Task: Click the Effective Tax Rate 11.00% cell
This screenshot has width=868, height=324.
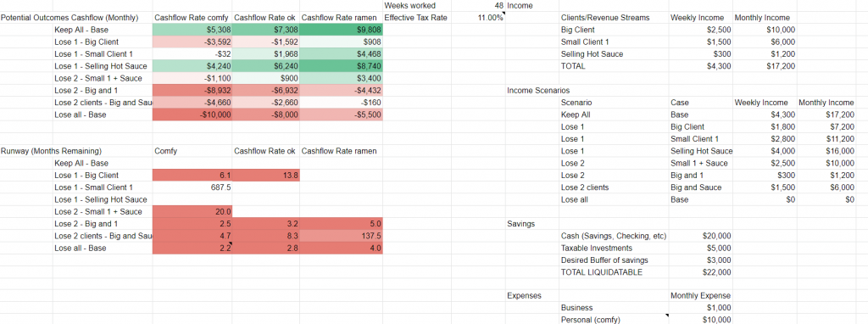Action: (x=478, y=18)
